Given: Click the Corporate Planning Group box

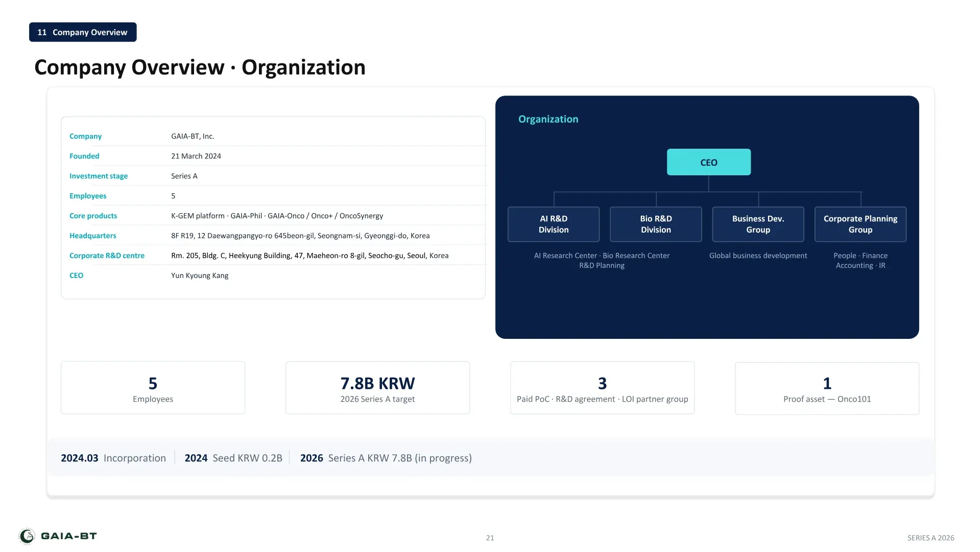Looking at the screenshot, I should 861,224.
